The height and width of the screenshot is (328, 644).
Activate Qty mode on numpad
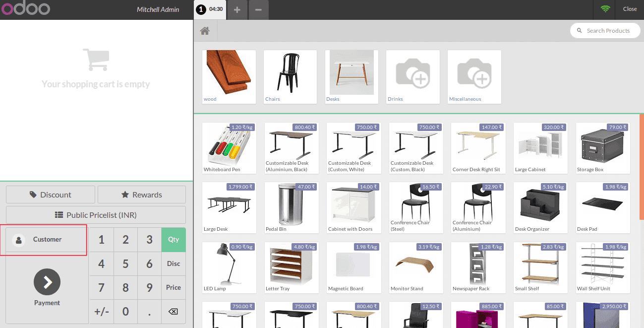[x=174, y=240]
